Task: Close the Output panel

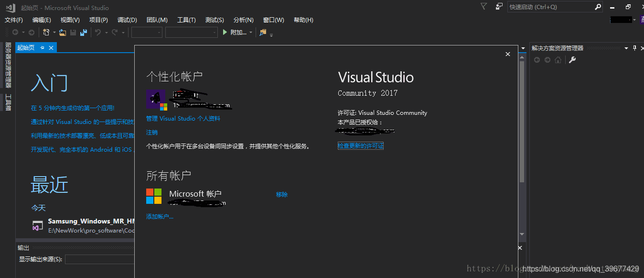Action: (x=520, y=248)
